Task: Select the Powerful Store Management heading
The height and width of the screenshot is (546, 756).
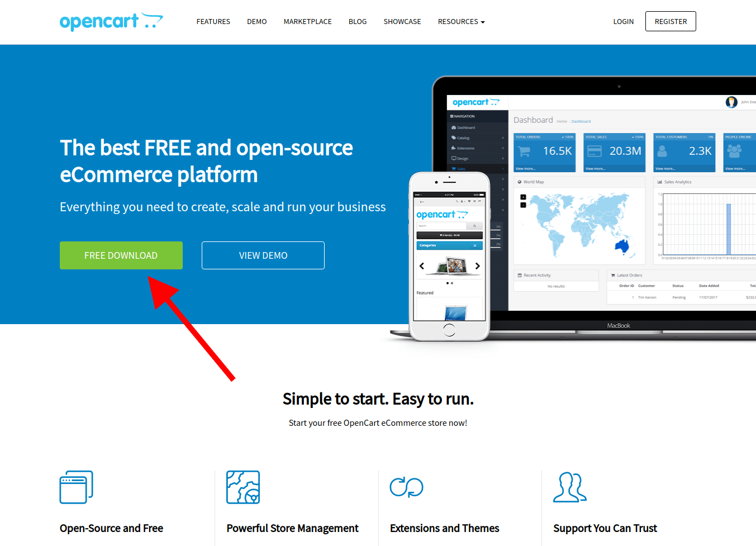Action: coord(292,528)
